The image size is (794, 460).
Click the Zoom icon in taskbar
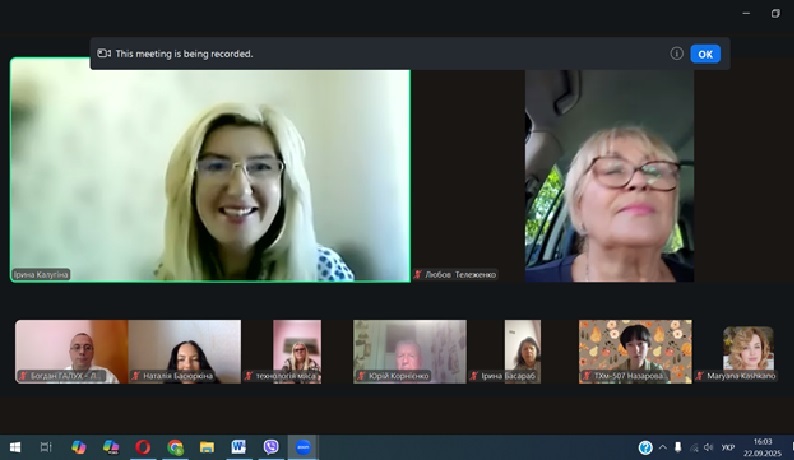tap(303, 447)
